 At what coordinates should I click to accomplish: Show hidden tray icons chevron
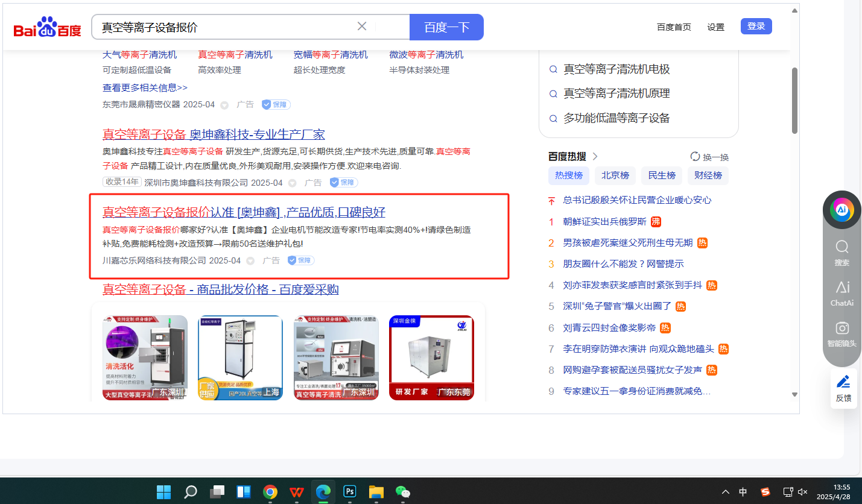coord(726,492)
